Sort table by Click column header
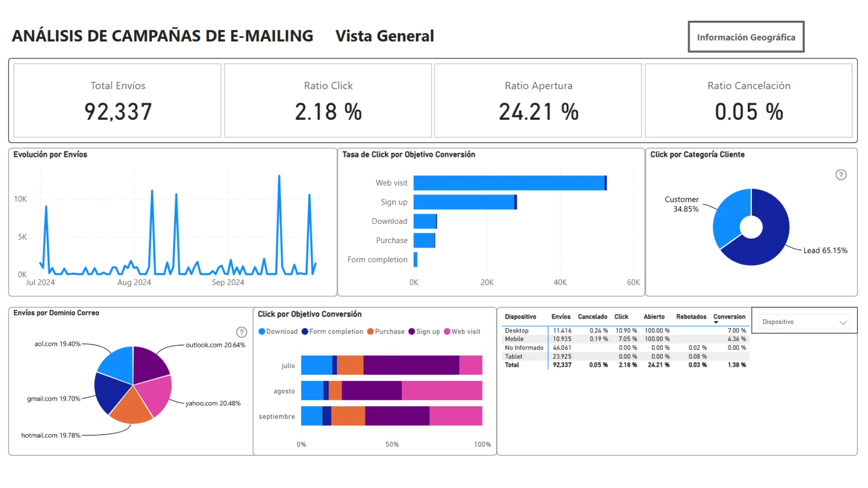This screenshot has width=868, height=488. point(621,317)
